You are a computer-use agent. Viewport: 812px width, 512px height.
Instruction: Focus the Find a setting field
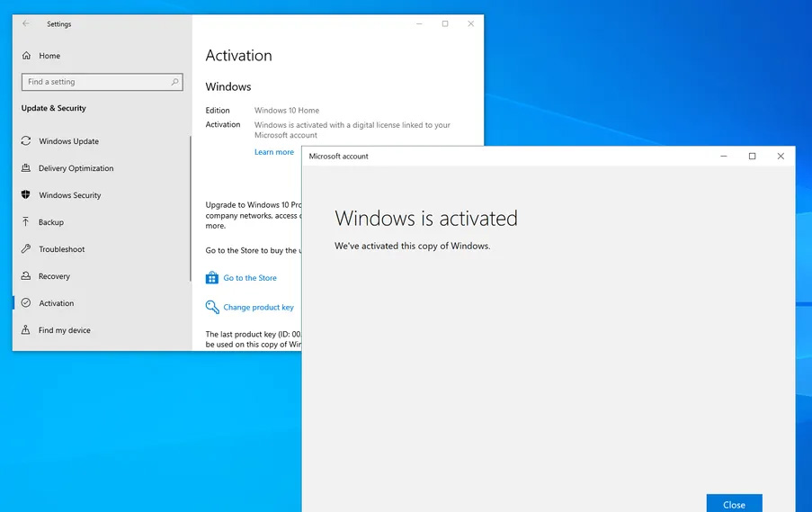click(94, 82)
